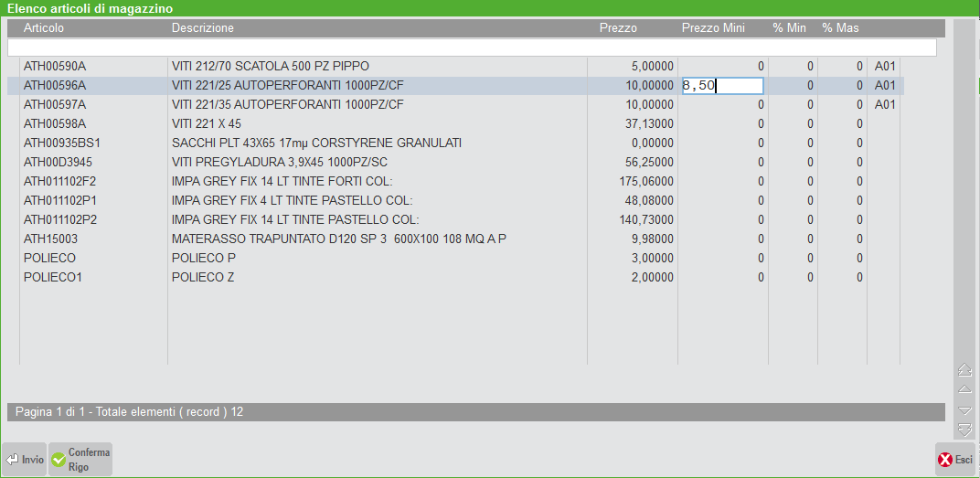The height and width of the screenshot is (478, 980).
Task: Select the POLIECO1 article row
Action: (53, 278)
